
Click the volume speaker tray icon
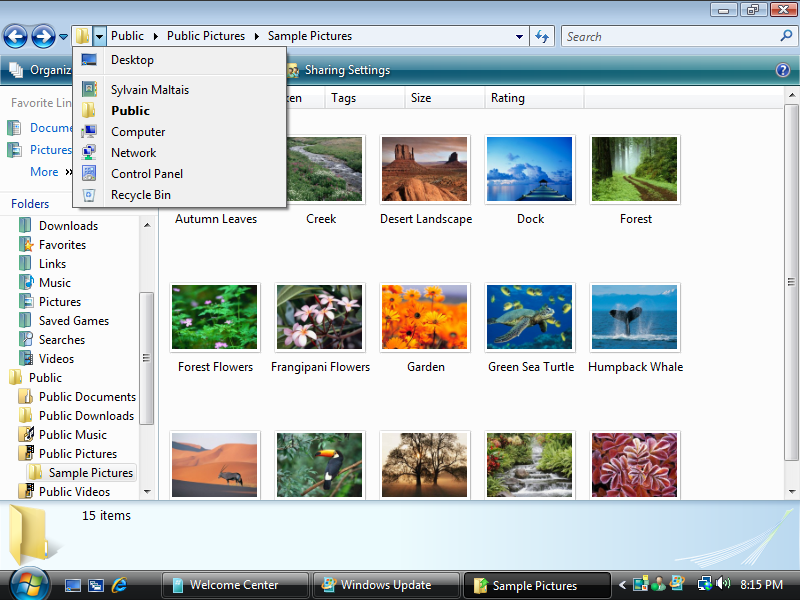(x=723, y=584)
